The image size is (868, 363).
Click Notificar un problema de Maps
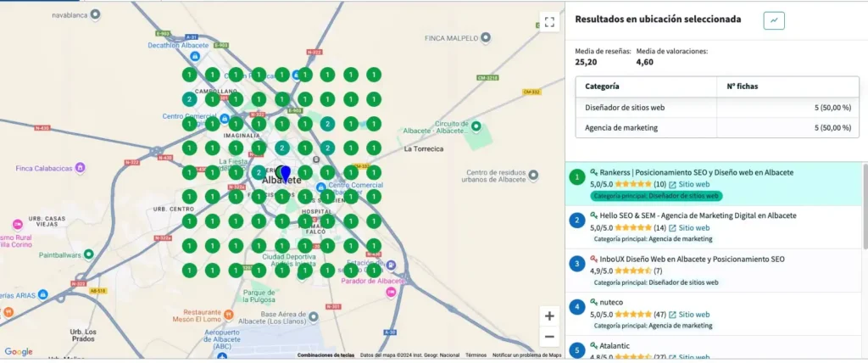tap(526, 355)
